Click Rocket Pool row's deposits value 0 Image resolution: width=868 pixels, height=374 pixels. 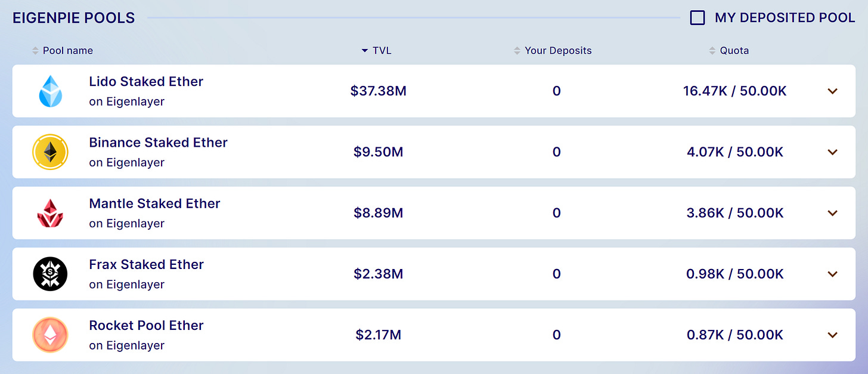coord(556,335)
